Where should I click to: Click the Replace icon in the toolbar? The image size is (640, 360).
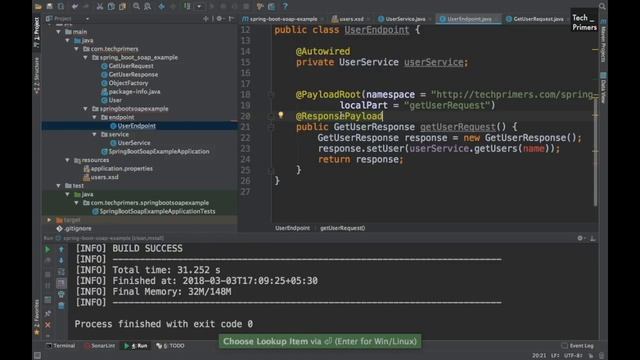click(x=147, y=7)
